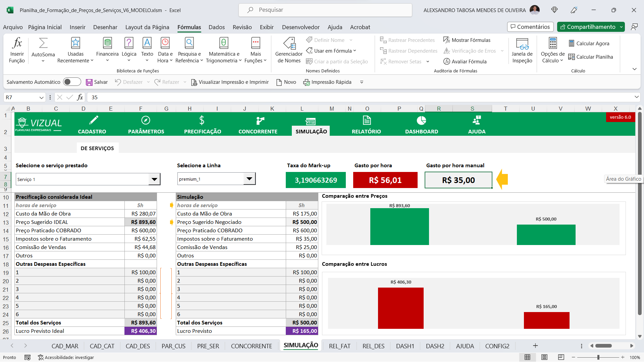Click Avaliar Fórmula
Image resolution: width=644 pixels, height=362 pixels.
tap(465, 61)
